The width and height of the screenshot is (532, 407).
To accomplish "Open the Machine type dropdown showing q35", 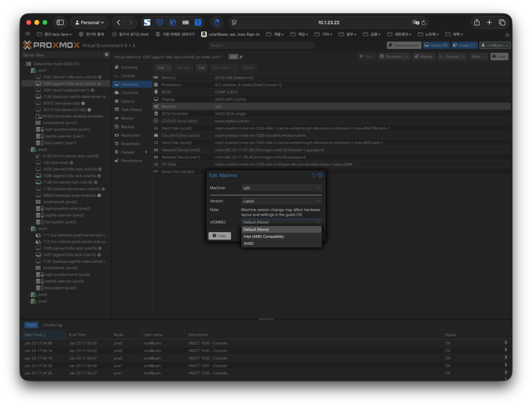I will 281,188.
